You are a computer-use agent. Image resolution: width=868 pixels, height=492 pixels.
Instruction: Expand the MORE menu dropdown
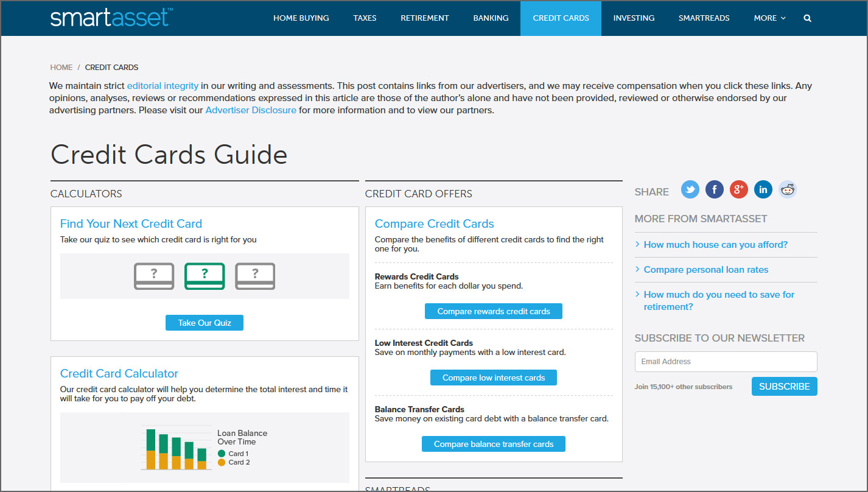pos(769,18)
